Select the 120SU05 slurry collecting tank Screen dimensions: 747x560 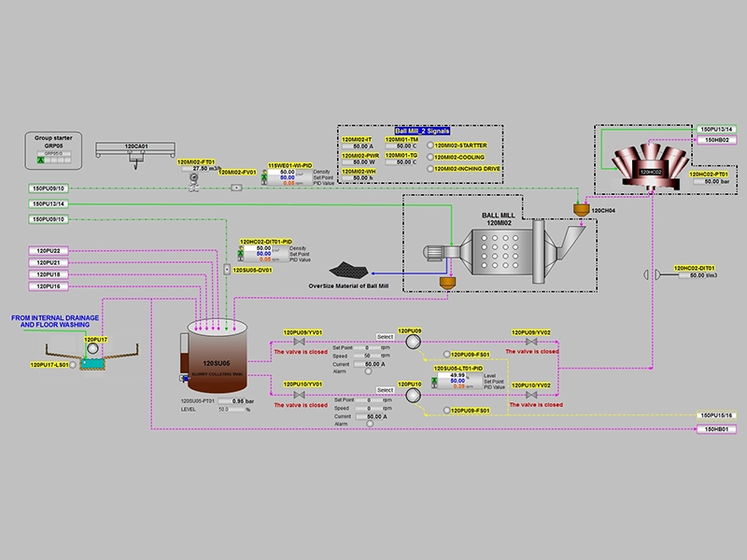click(x=218, y=355)
